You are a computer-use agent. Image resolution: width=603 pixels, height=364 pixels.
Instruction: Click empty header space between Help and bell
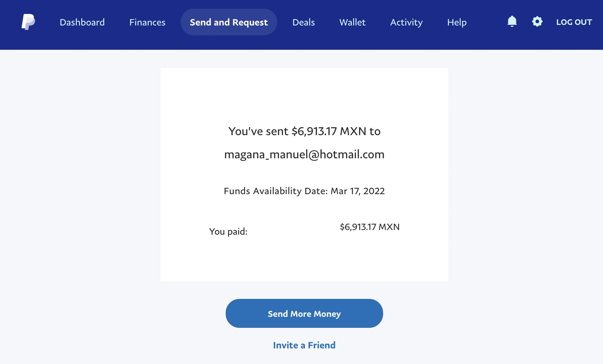487,22
